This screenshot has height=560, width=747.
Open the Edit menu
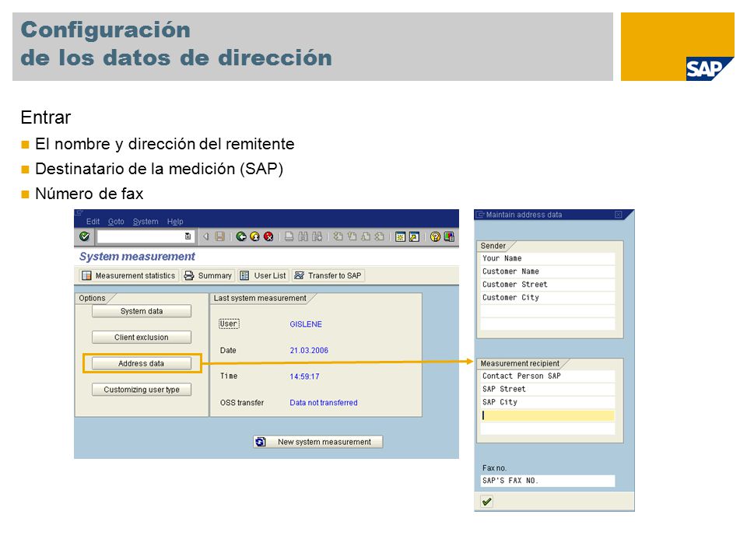coord(93,222)
